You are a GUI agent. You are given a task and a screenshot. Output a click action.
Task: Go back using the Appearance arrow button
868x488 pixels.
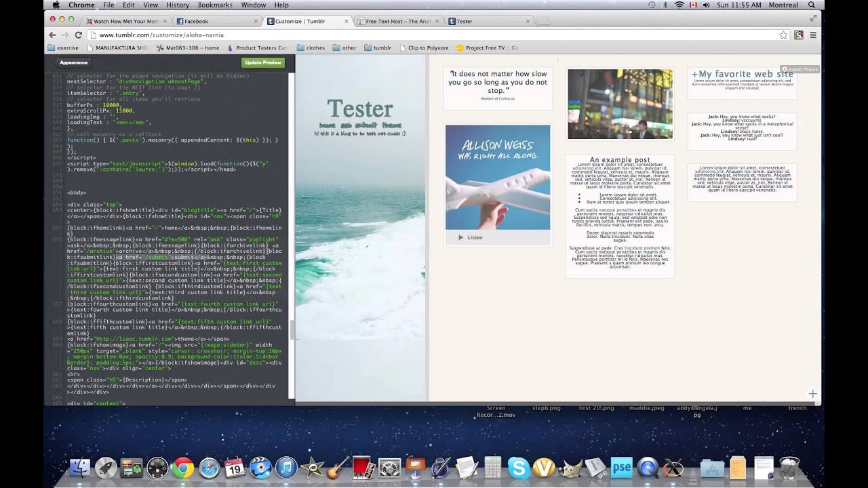[73, 62]
